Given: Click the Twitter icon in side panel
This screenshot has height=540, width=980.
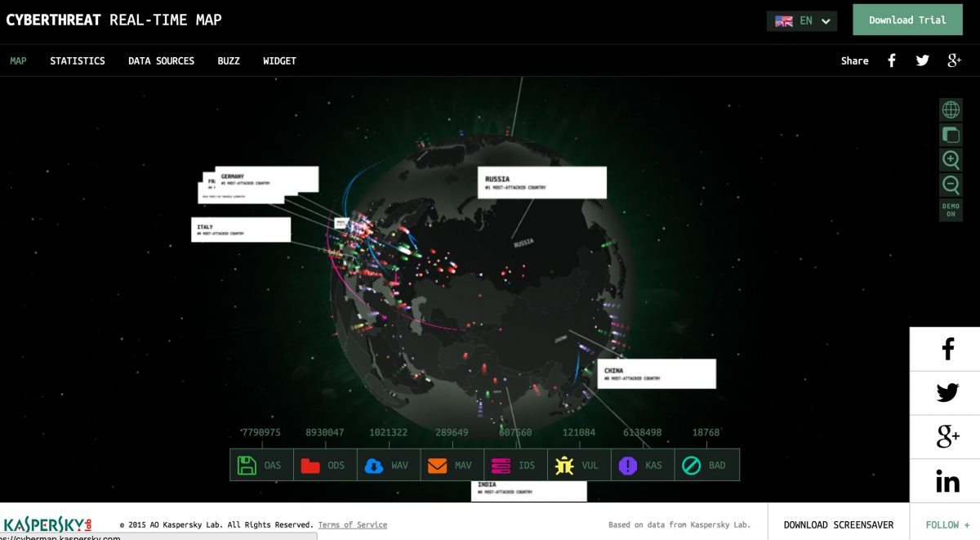Looking at the screenshot, I should 947,393.
